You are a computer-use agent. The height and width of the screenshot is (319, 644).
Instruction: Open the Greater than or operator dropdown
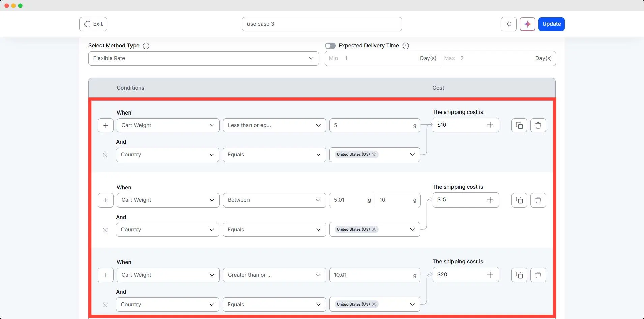point(274,275)
